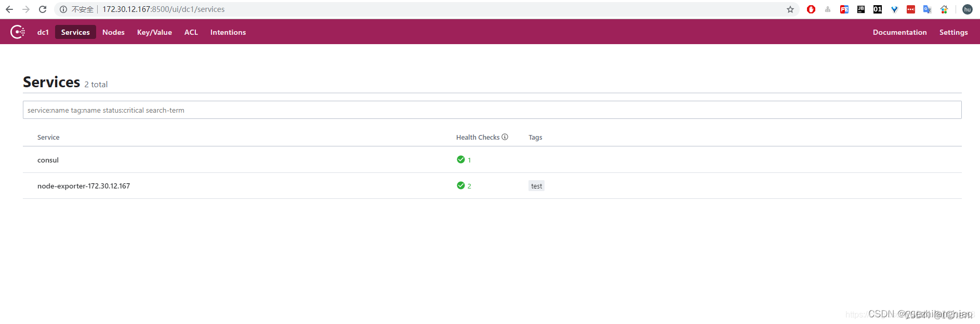Open the red hand adblock extension
This screenshot has width=980, height=324.
(811, 9)
